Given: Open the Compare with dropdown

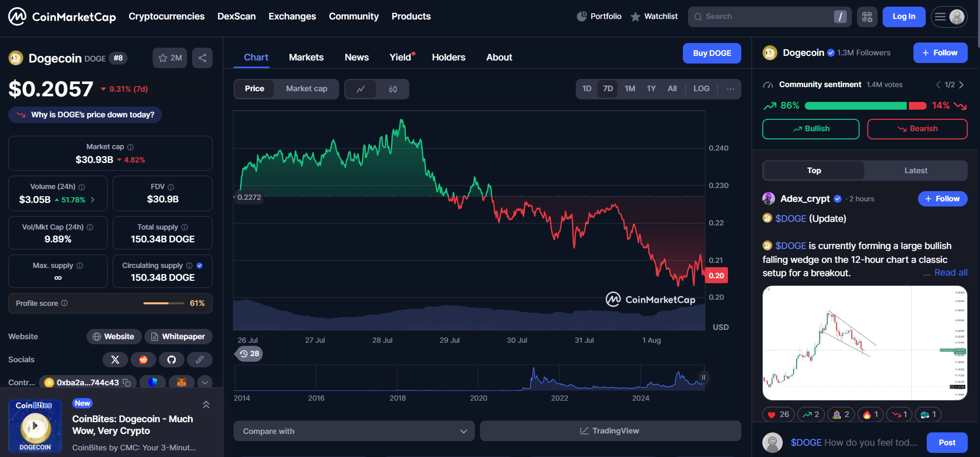Looking at the screenshot, I should [x=354, y=431].
